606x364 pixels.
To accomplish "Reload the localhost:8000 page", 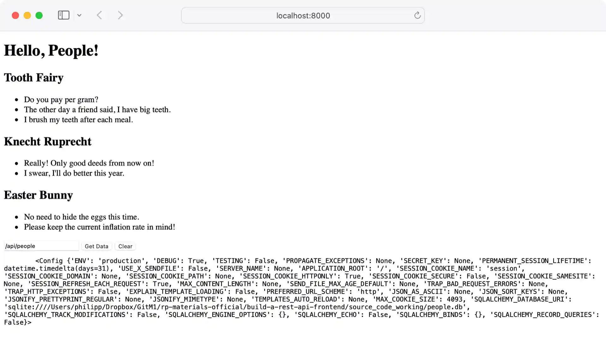I will click(417, 15).
